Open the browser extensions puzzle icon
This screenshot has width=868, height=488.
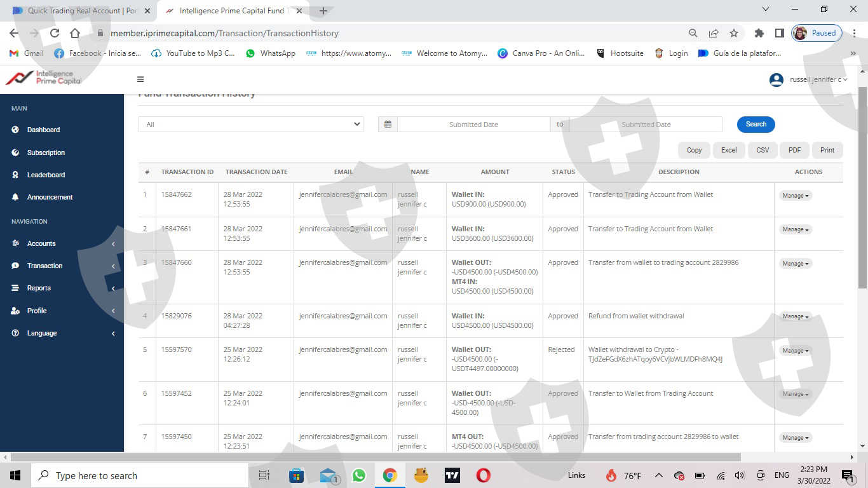tap(759, 33)
